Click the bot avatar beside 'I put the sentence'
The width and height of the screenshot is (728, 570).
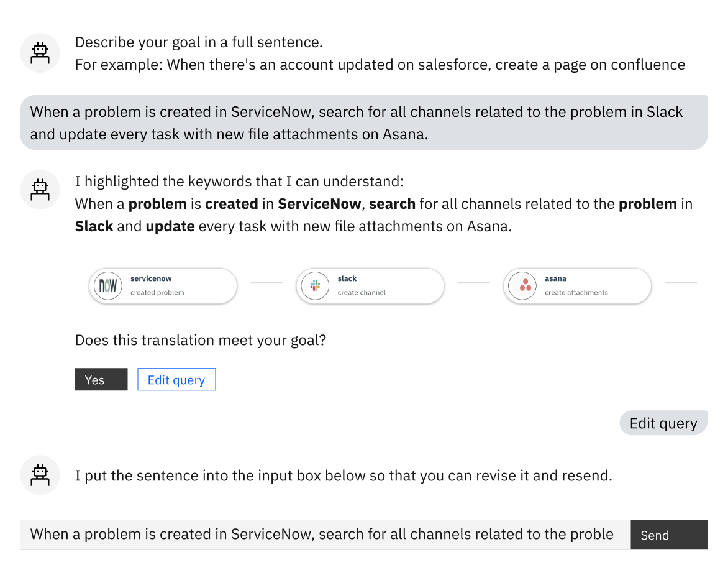tap(40, 475)
